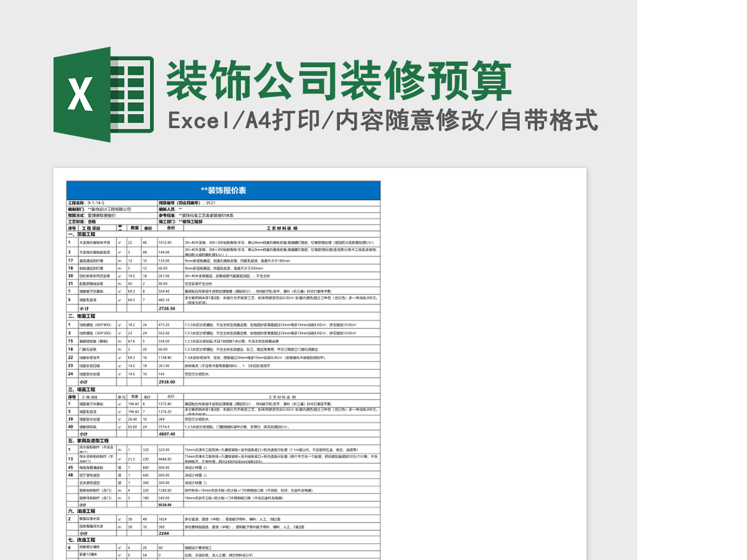Click the blue **装饰报价表 header banner
747x560 pixels.
(223, 190)
